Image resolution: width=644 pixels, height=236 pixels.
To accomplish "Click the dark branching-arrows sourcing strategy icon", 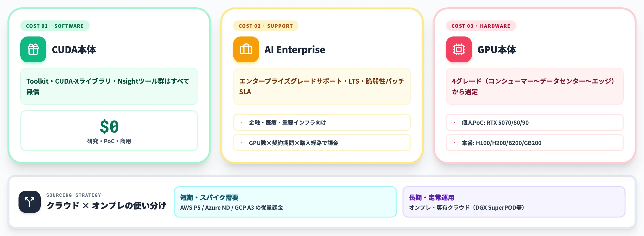I will click(x=30, y=202).
